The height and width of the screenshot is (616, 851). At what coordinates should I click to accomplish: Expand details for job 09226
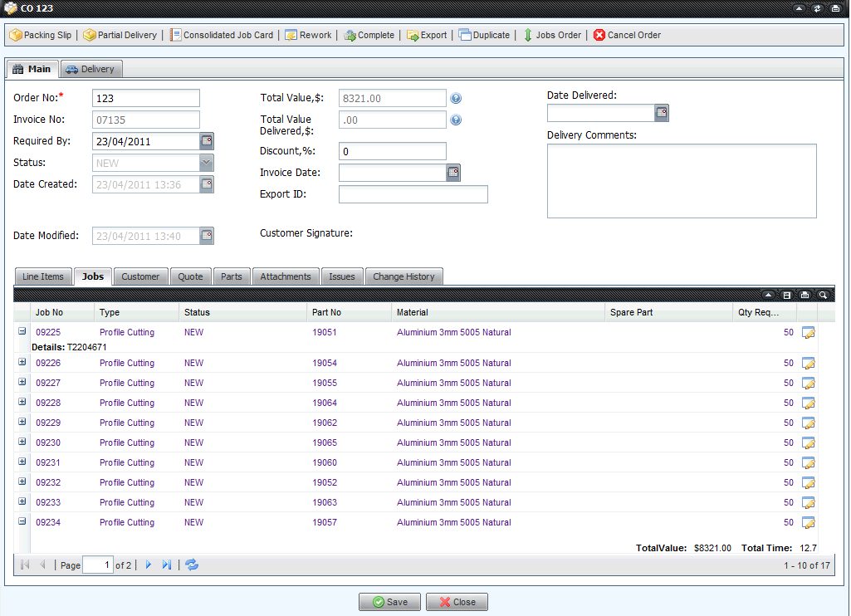click(22, 363)
